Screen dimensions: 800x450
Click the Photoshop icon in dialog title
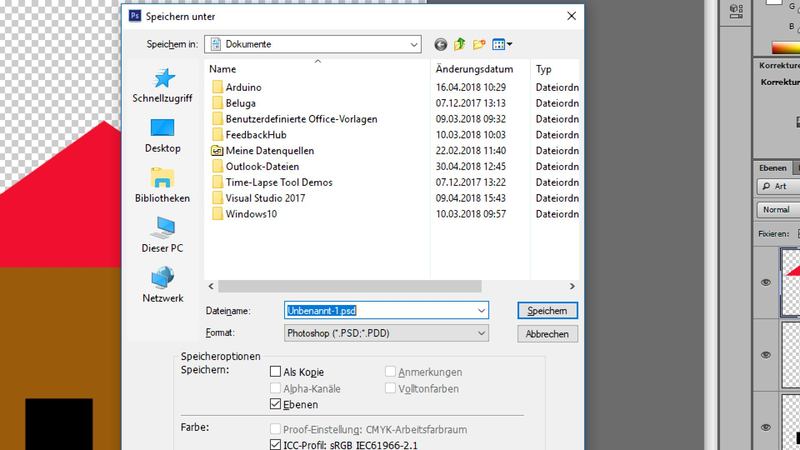135,16
